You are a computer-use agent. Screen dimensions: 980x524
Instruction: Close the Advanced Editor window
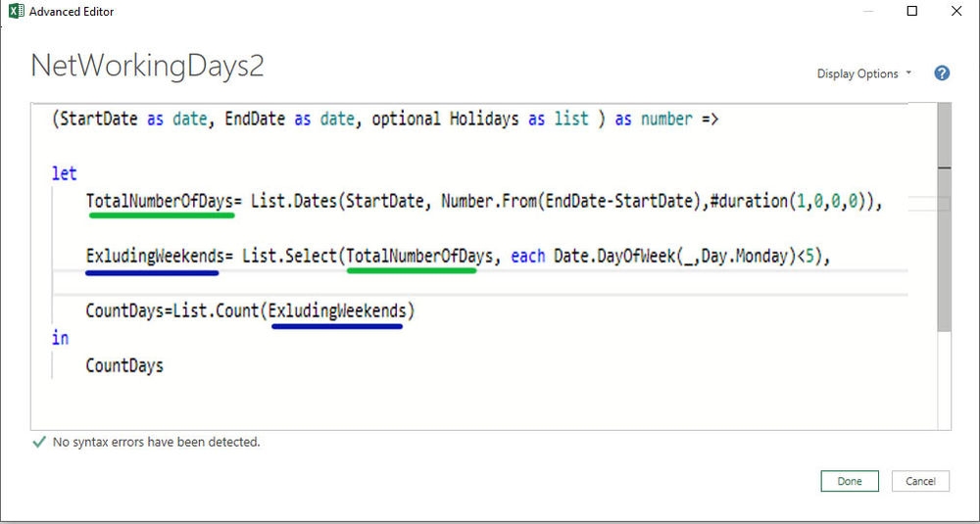pos(956,11)
